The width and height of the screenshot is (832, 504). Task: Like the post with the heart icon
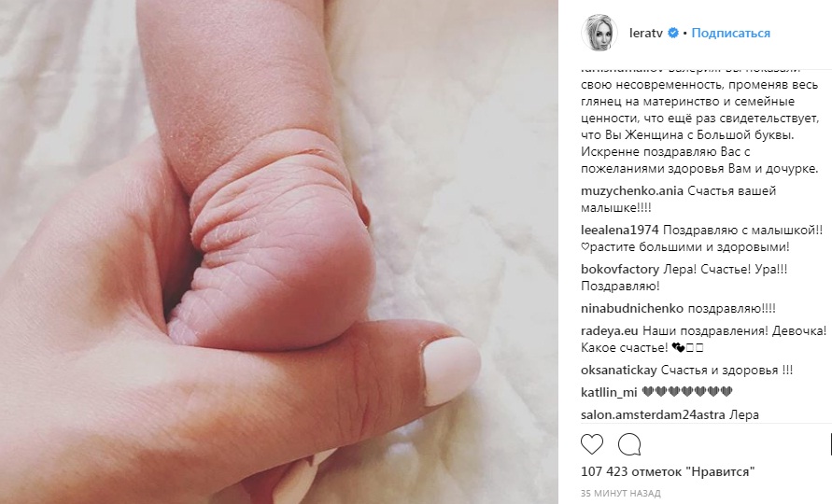point(592,444)
